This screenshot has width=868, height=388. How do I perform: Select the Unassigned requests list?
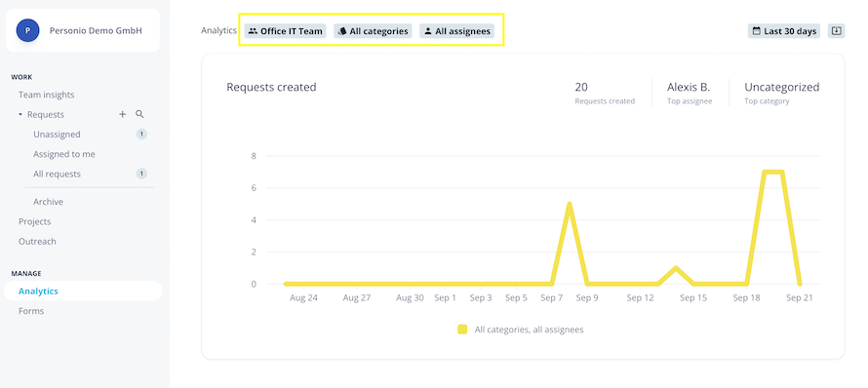tap(57, 135)
